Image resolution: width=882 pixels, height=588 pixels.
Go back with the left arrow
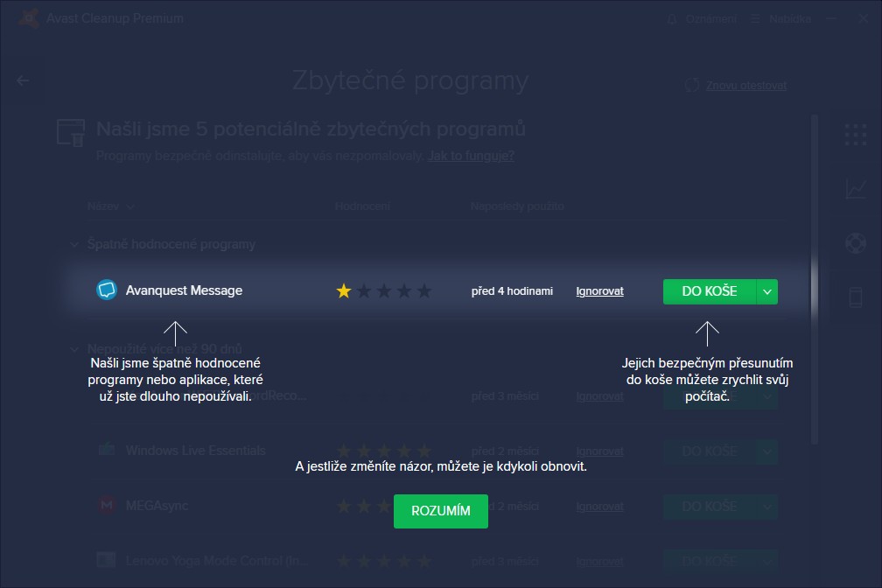pyautogui.click(x=23, y=81)
